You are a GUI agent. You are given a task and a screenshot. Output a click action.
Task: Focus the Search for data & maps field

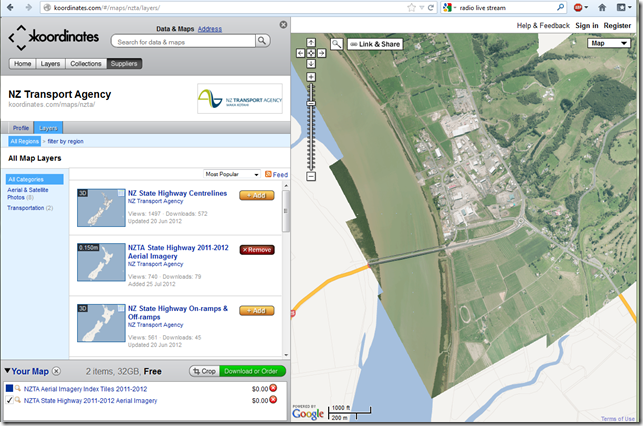point(183,42)
